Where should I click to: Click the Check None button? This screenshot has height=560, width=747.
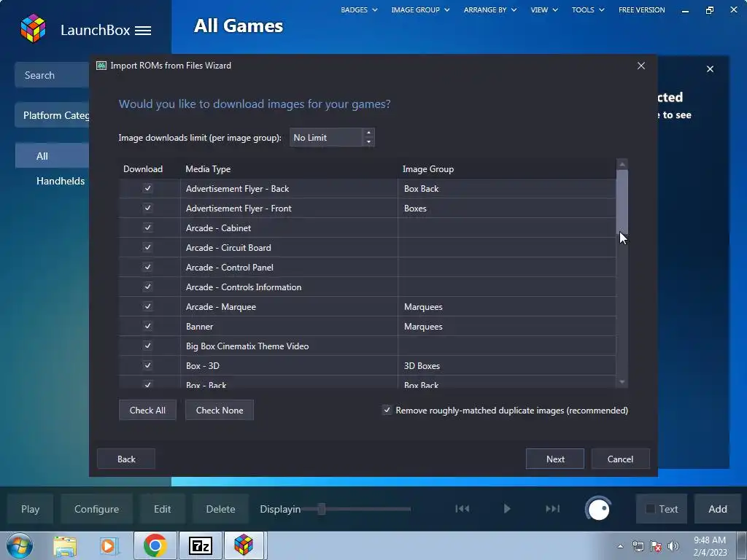click(x=219, y=410)
